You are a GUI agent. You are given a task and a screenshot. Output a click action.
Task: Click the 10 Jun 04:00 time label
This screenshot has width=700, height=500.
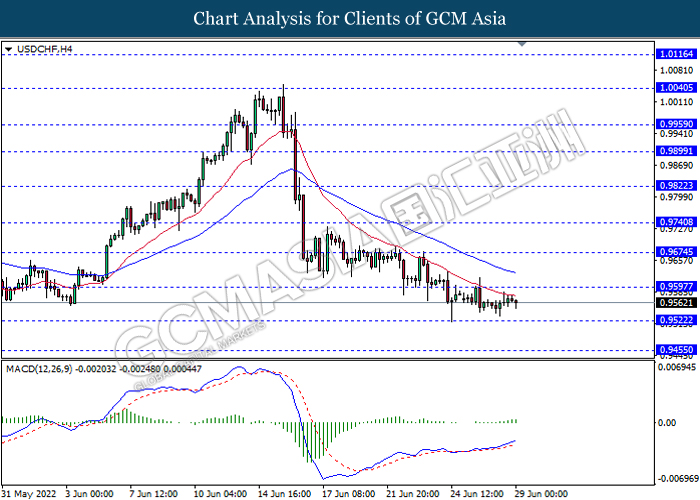(x=220, y=494)
